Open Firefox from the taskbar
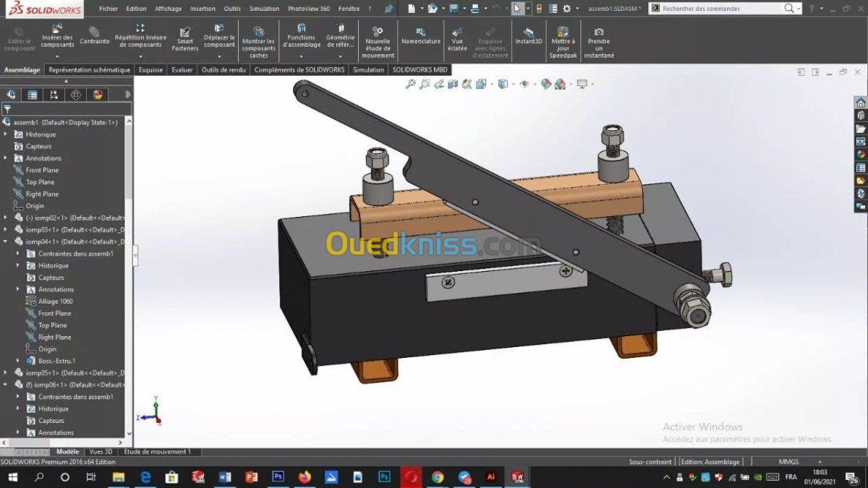This screenshot has height=488, width=868. click(304, 477)
